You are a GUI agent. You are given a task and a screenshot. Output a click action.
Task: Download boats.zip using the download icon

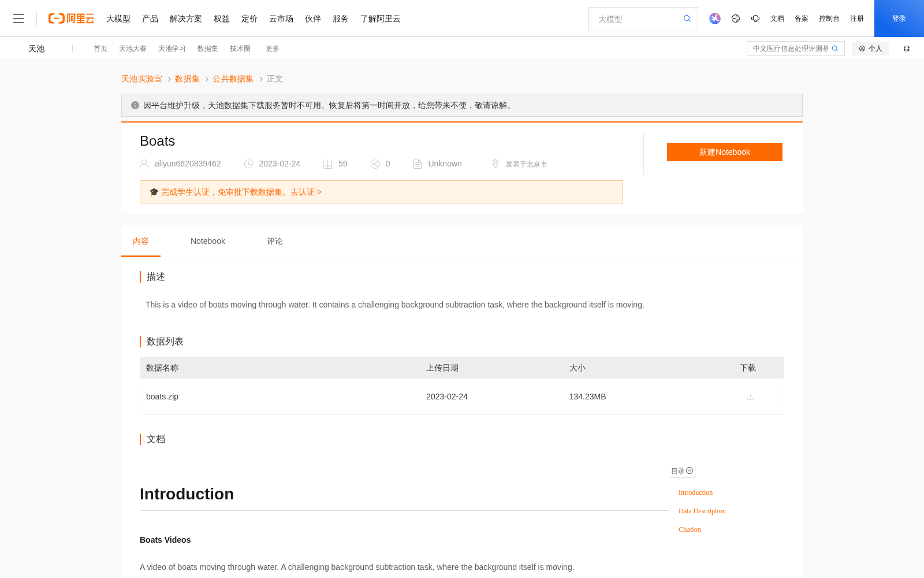pyautogui.click(x=751, y=397)
